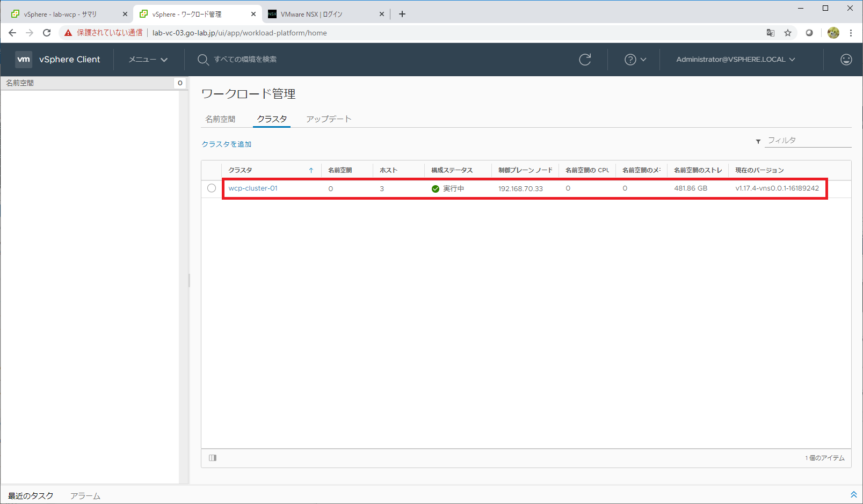The width and height of the screenshot is (863, 504).
Task: Sort by the 名前空間の CPU column header
Action: pos(587,170)
